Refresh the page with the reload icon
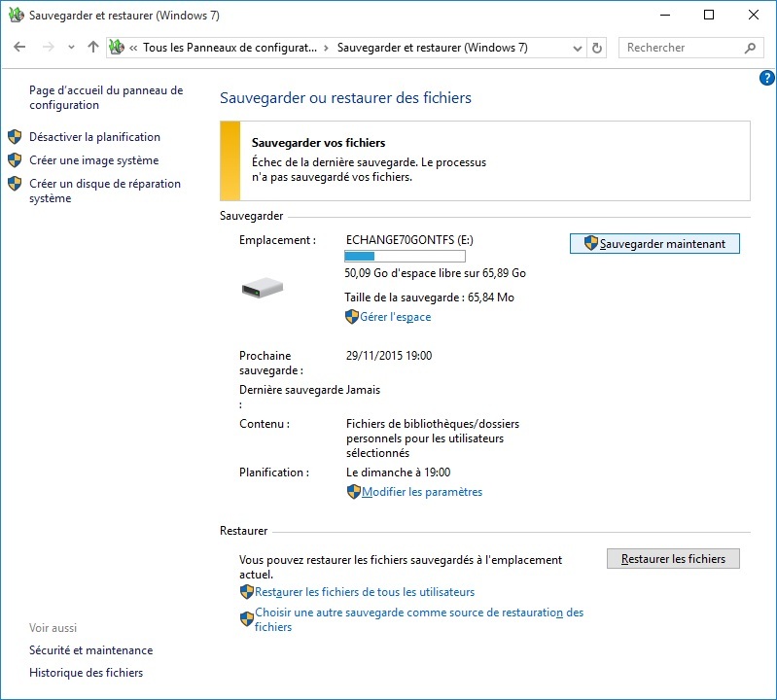The image size is (777, 700). (x=597, y=48)
